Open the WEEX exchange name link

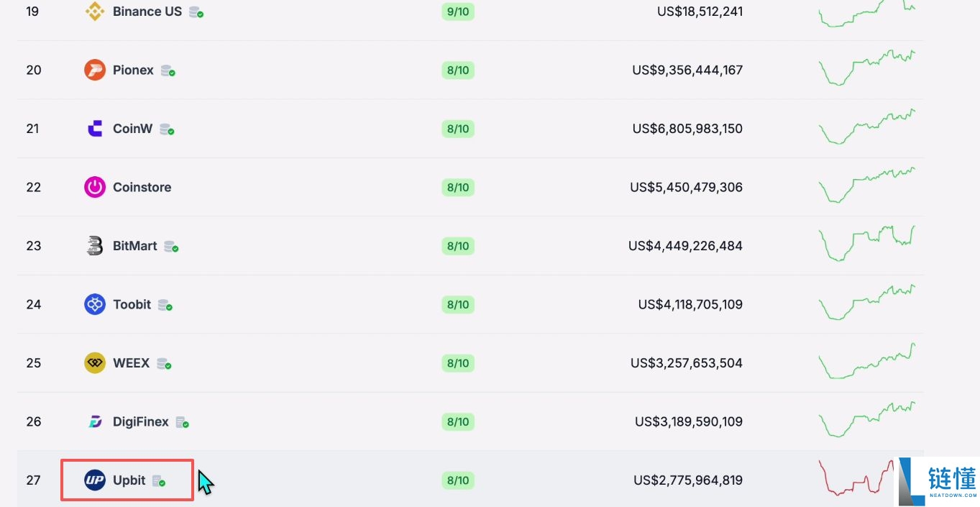click(132, 363)
